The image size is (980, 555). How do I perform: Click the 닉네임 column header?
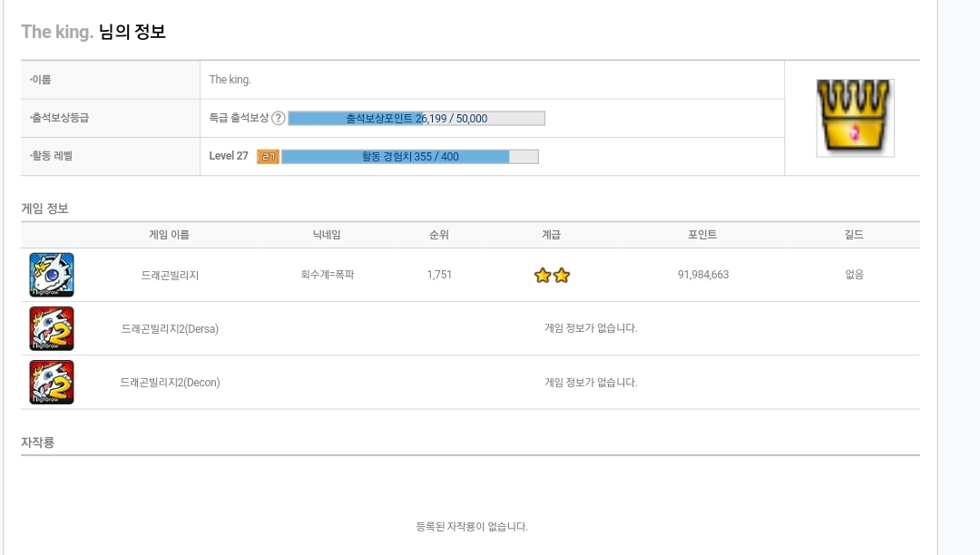327,235
